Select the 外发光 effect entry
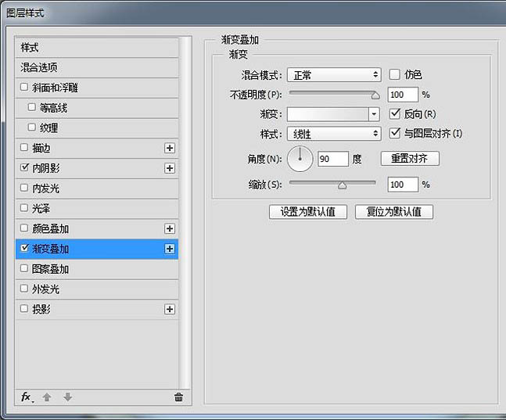Screen dimensions: 506x420 [45, 289]
